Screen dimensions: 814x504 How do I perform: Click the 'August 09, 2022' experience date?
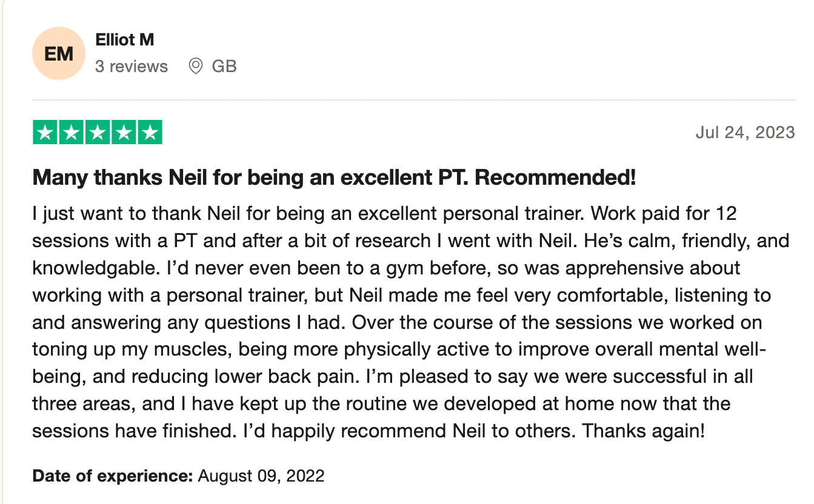(x=261, y=476)
